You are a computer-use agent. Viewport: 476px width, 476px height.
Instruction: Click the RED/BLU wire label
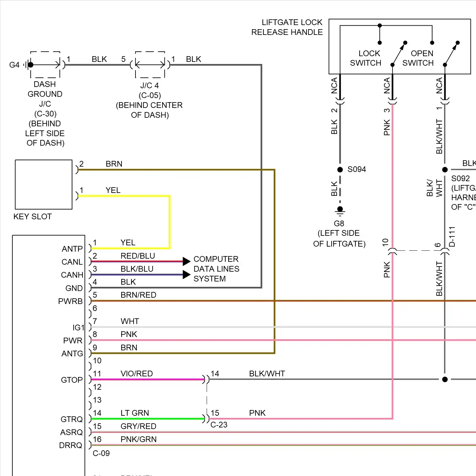[138, 256]
